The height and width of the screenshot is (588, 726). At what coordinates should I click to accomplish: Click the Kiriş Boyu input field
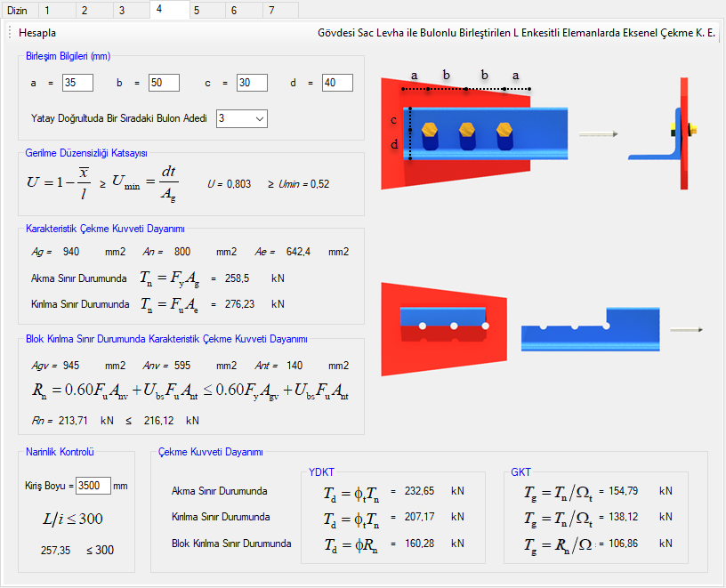(x=93, y=486)
